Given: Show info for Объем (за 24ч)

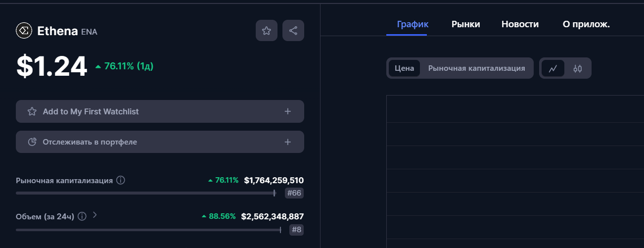Looking at the screenshot, I should pos(82,216).
